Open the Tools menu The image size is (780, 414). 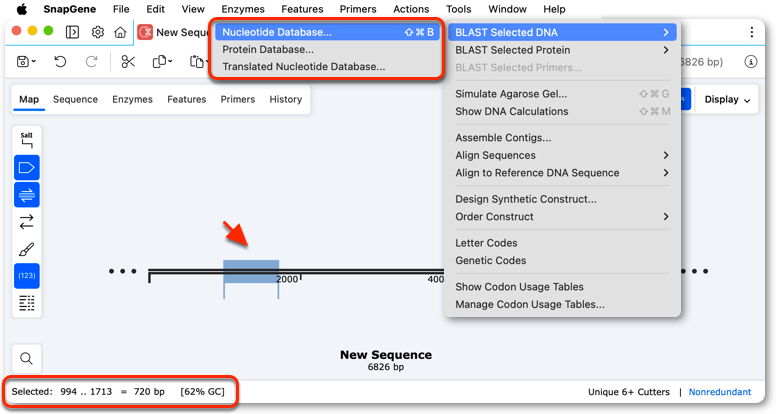coord(458,9)
